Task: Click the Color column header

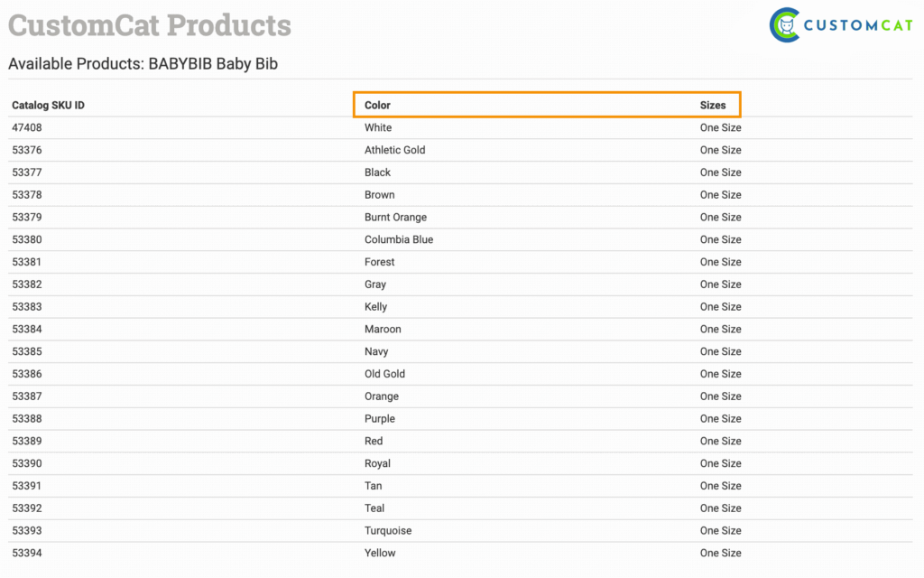Action: pos(377,106)
